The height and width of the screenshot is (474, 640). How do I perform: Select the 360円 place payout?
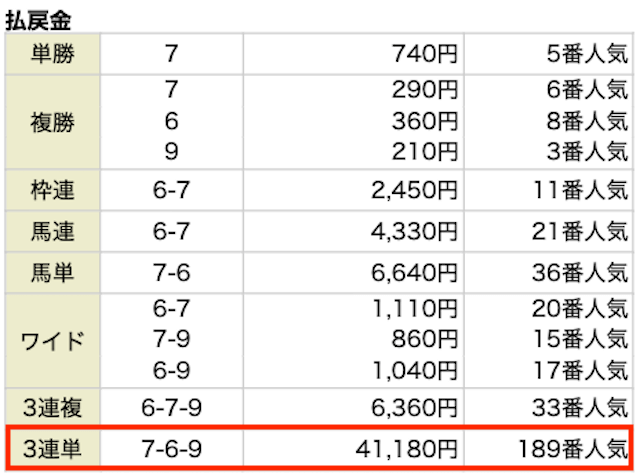424,121
